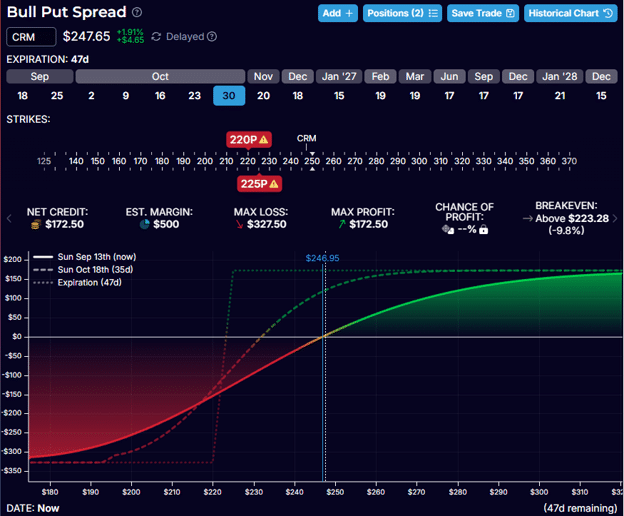Screen dimensions: 624x516
Task: Select the Feb month tab
Action: coord(380,76)
